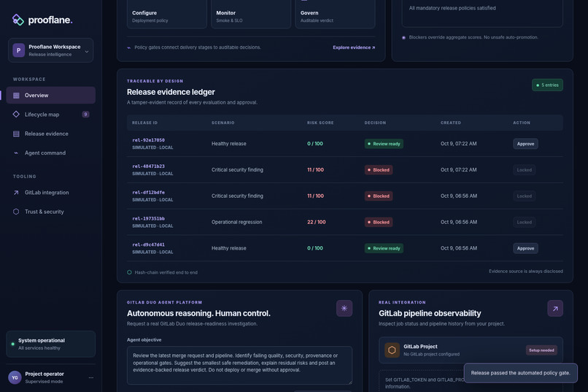Click Locked button for rel-197351bb

pos(524,222)
